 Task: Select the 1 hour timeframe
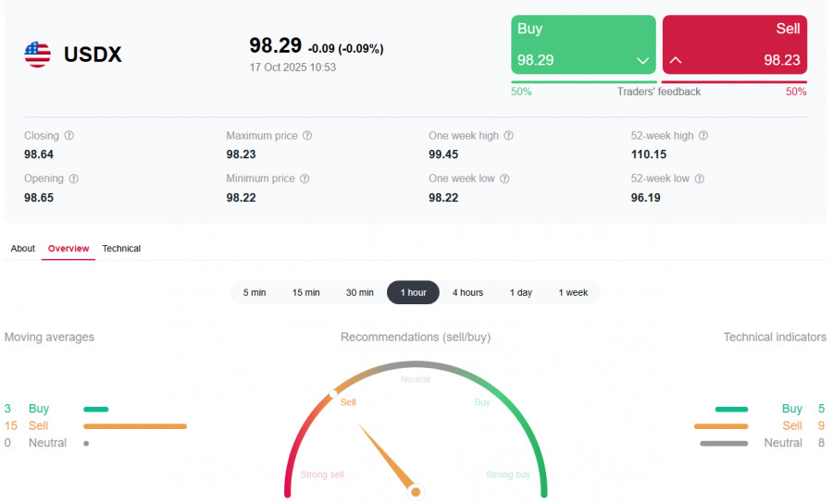click(x=414, y=292)
